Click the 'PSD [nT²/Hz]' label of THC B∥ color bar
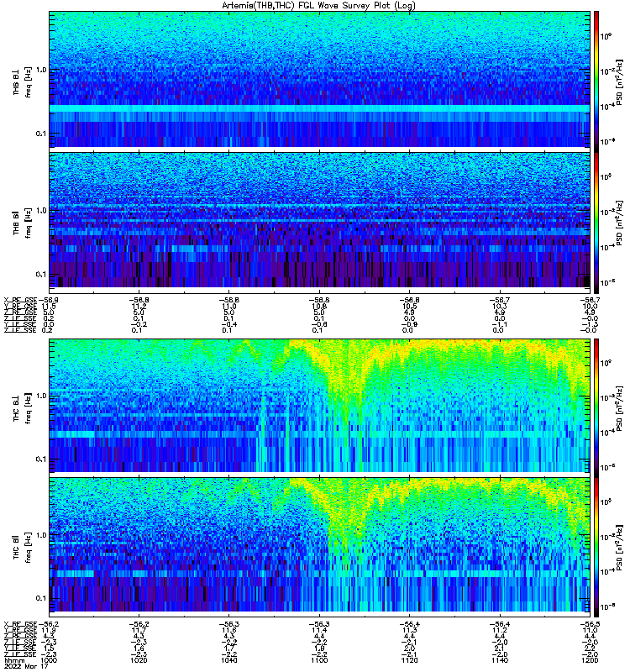The height and width of the screenshot is (672, 630). pos(619,548)
